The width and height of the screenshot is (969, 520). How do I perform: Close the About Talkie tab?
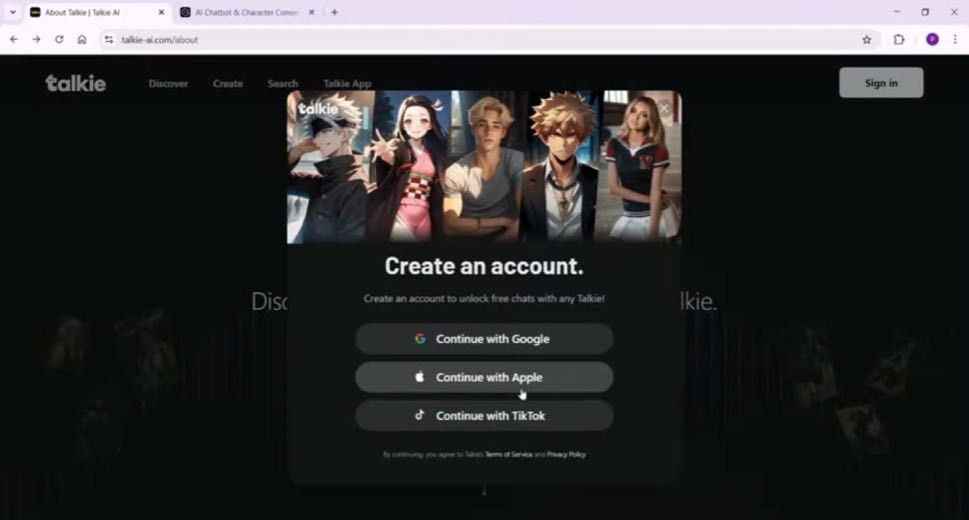161,12
